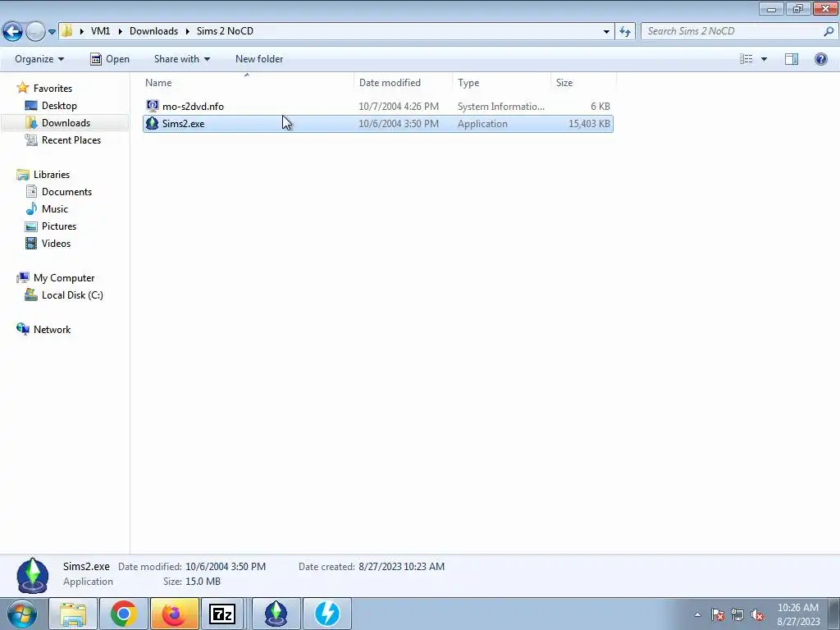This screenshot has width=840, height=630.
Task: Show hidden system tray icons
Action: (x=697, y=614)
